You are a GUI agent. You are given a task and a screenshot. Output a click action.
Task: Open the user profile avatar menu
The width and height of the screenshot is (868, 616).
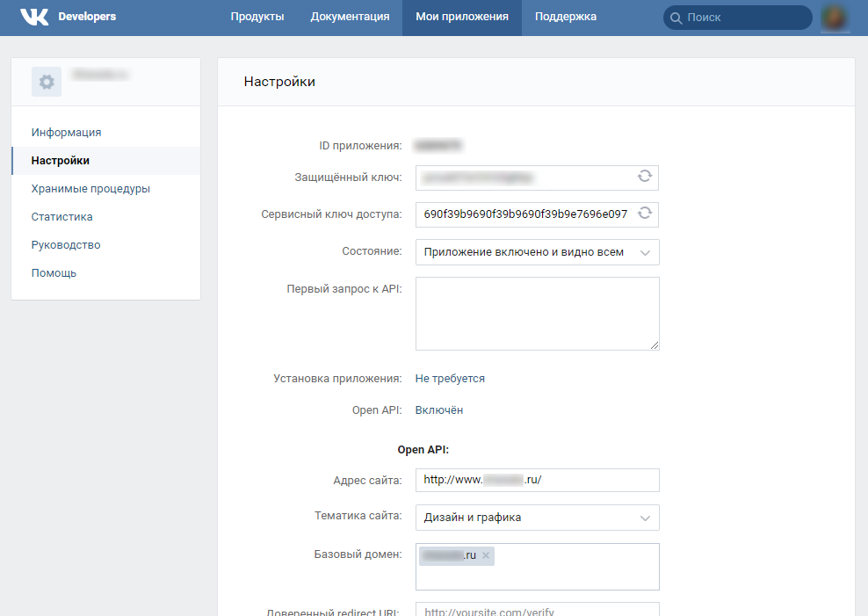click(835, 17)
